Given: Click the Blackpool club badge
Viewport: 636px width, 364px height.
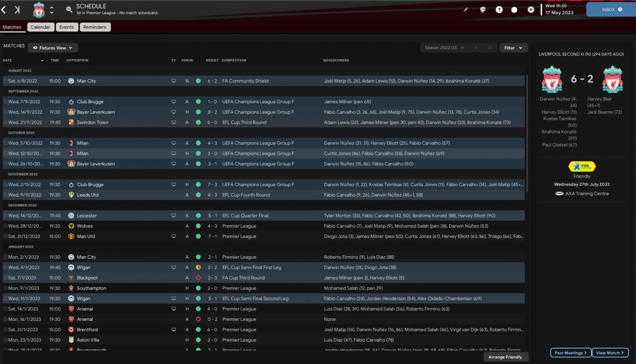Looking at the screenshot, I should click(x=71, y=278).
